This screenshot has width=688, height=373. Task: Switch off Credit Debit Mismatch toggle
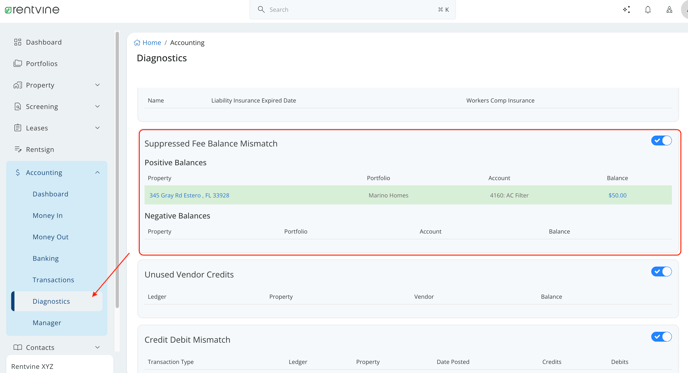tap(661, 337)
